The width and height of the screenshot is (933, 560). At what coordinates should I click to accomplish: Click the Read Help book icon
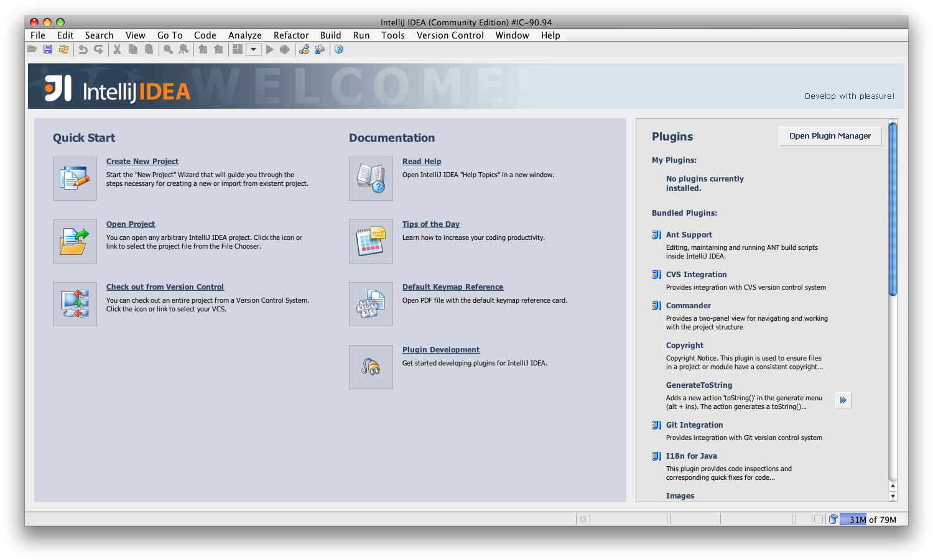(371, 178)
